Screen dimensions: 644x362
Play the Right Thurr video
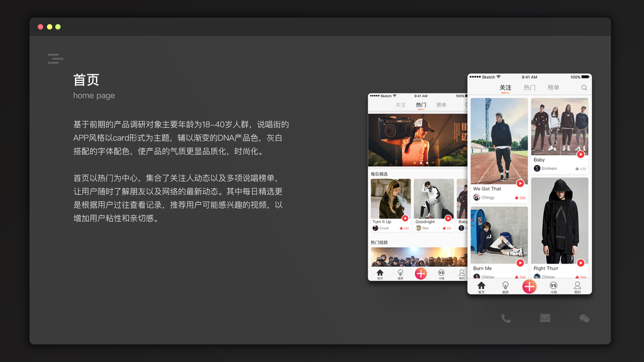coord(581,262)
